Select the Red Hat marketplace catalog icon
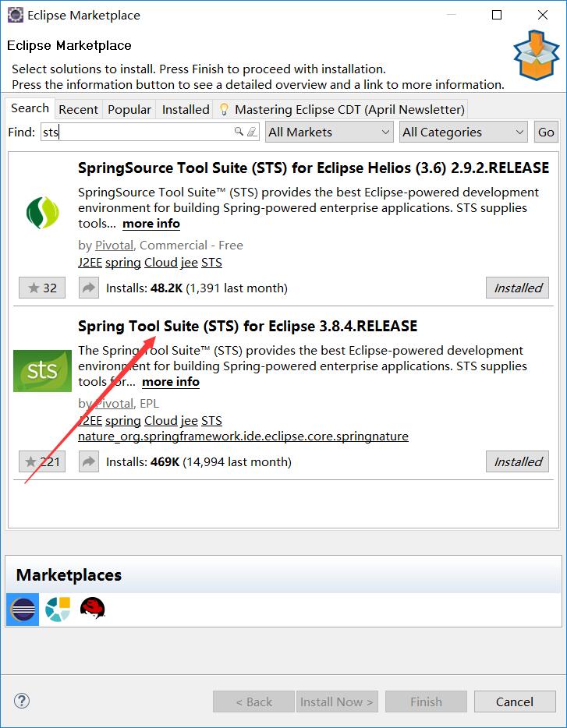Viewport: 567px width, 728px height. (93, 608)
